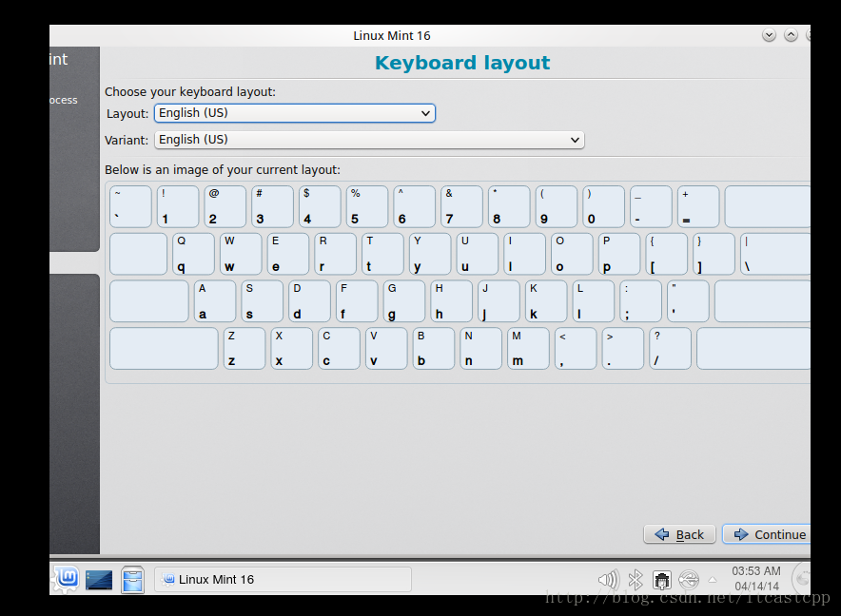Click the window up-arrow title button
This screenshot has height=616, width=841.
coord(791,35)
